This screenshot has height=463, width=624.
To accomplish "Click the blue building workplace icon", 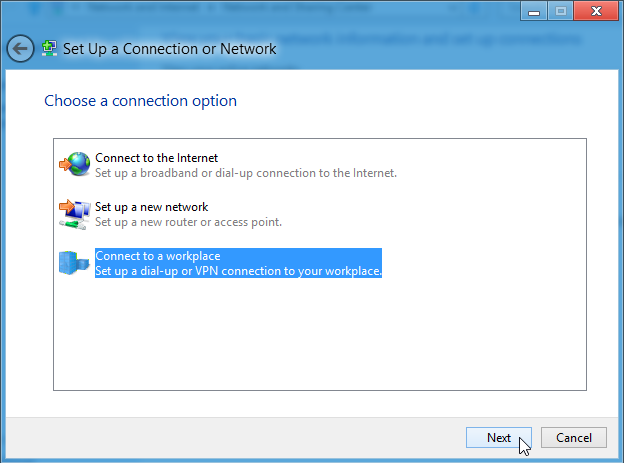I will click(x=74, y=263).
